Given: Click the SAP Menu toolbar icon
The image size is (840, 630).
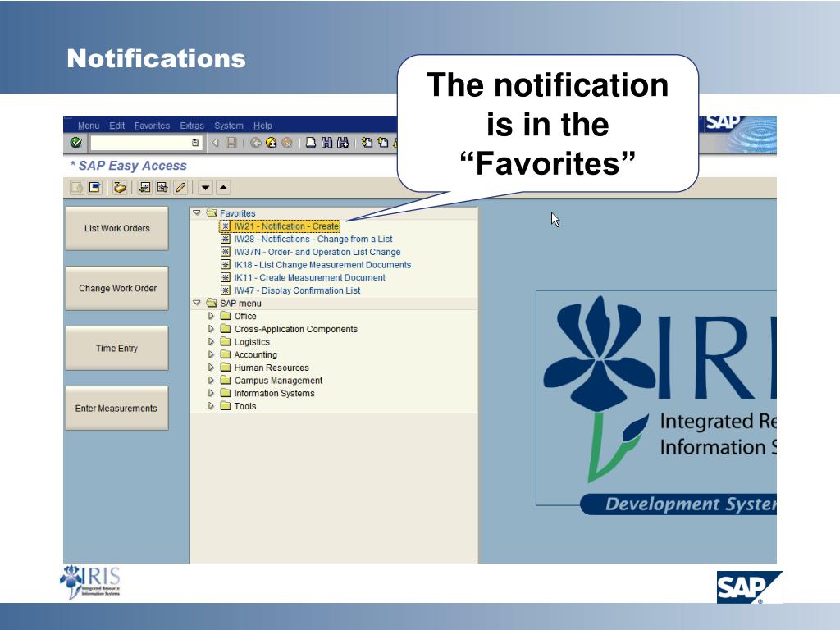Looking at the screenshot, I should (x=95, y=188).
